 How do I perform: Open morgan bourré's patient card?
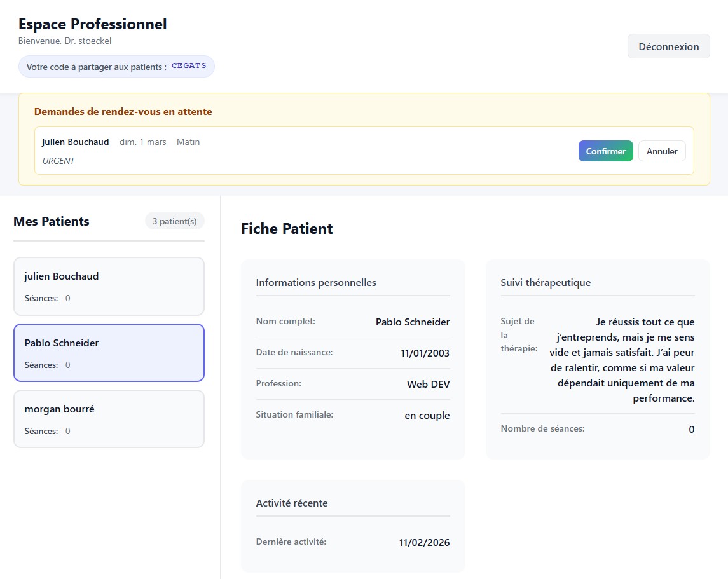tap(109, 419)
